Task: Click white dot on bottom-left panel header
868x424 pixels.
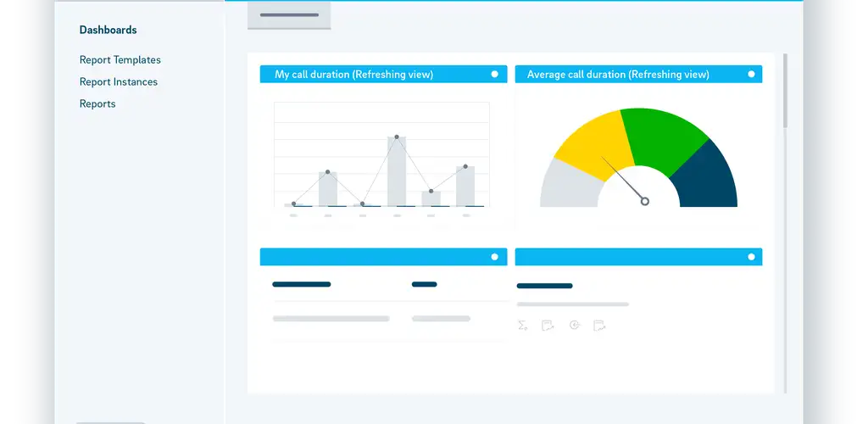Action: click(x=494, y=257)
